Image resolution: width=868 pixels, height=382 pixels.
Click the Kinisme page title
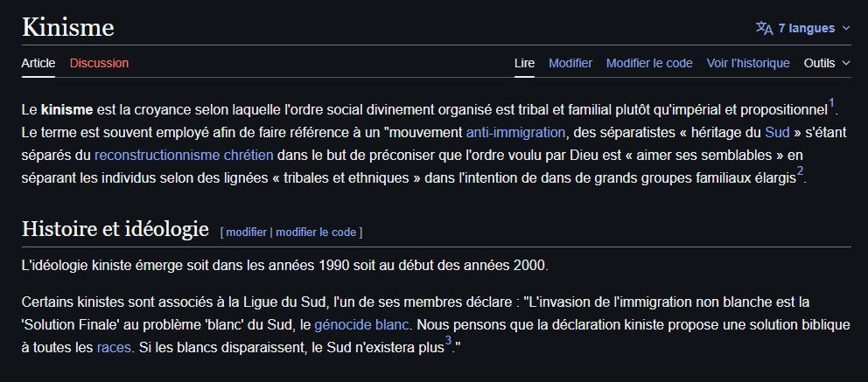68,27
